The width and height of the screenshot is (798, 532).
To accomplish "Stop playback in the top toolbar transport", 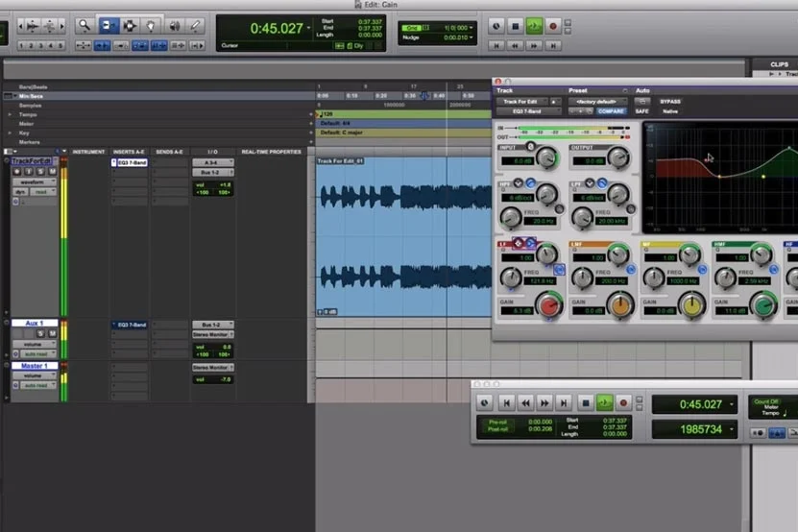I will click(516, 26).
